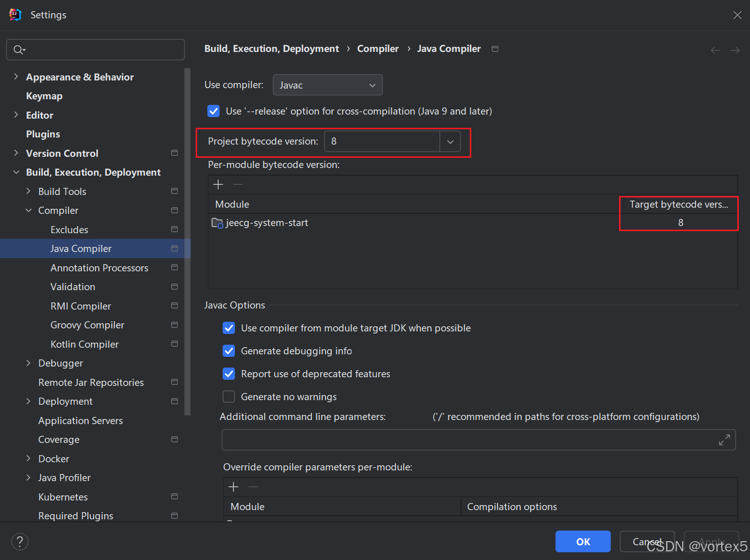The height and width of the screenshot is (560, 750).
Task: Click the remove override compiler parameters minus icon
Action: pyautogui.click(x=253, y=487)
